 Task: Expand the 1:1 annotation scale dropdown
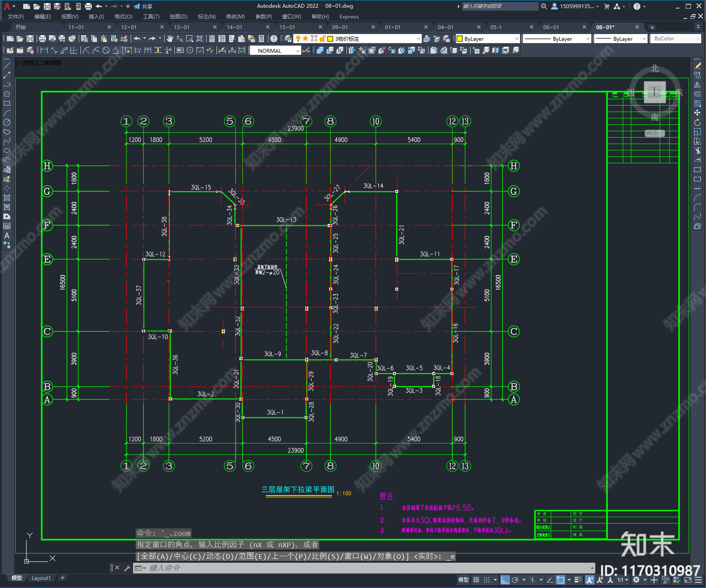point(622,580)
